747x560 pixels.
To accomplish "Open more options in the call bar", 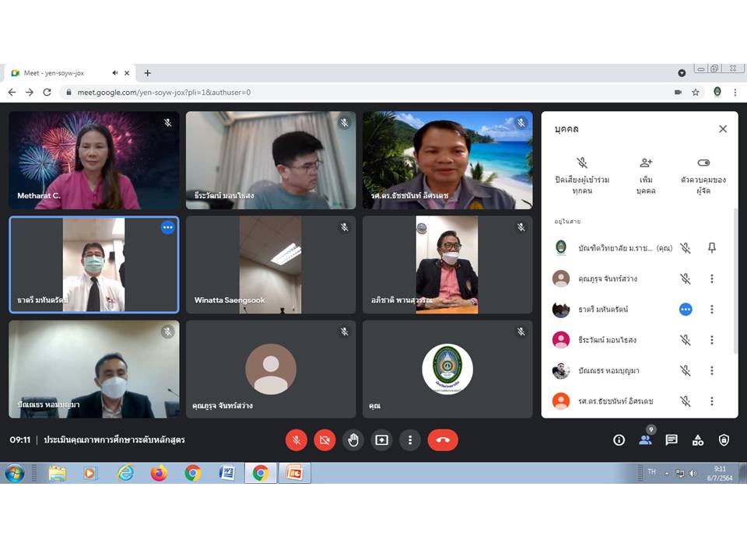I will click(410, 440).
